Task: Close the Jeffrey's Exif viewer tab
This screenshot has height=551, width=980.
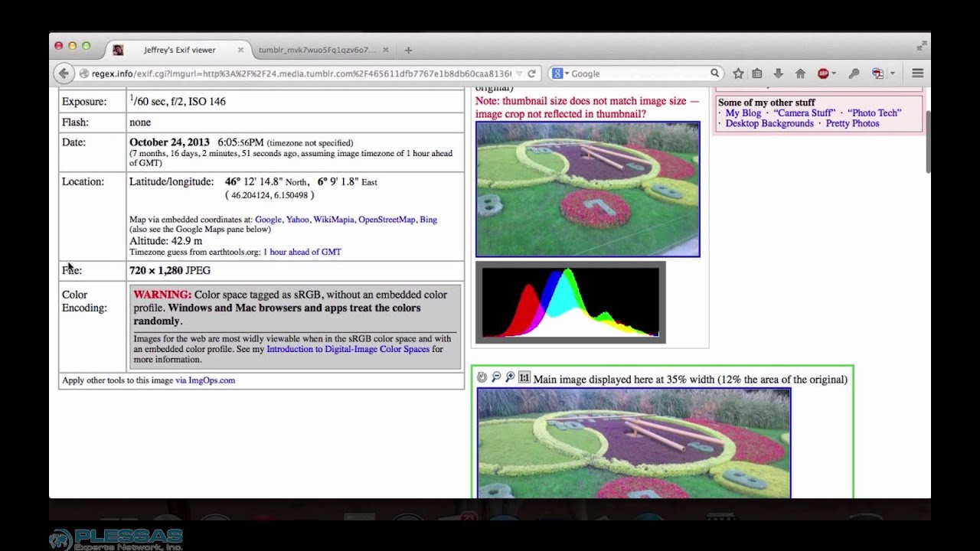Action: point(240,50)
